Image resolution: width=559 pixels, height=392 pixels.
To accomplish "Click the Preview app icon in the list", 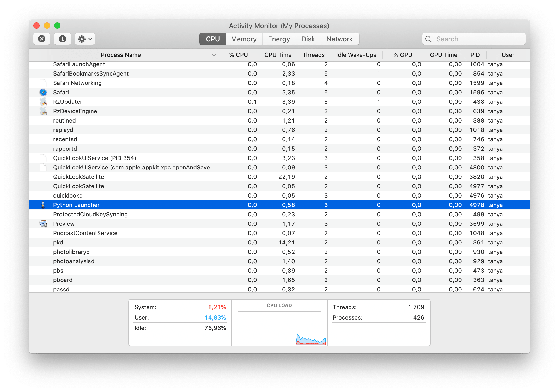I will (x=43, y=223).
